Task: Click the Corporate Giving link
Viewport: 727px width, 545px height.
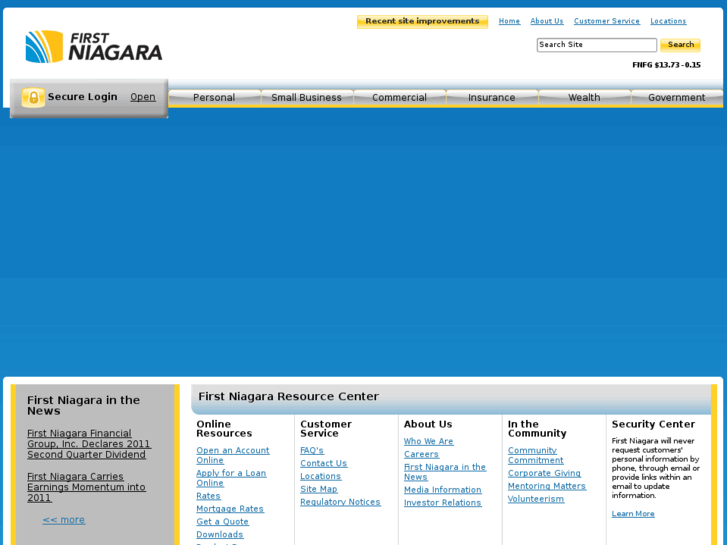Action: coord(544,473)
